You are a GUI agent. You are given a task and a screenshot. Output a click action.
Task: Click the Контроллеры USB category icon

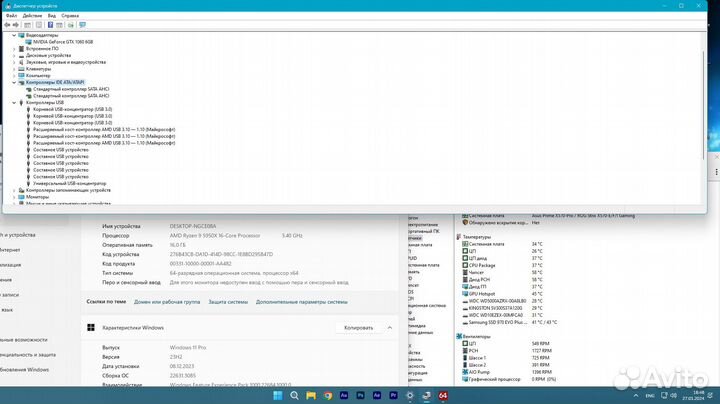pos(21,103)
